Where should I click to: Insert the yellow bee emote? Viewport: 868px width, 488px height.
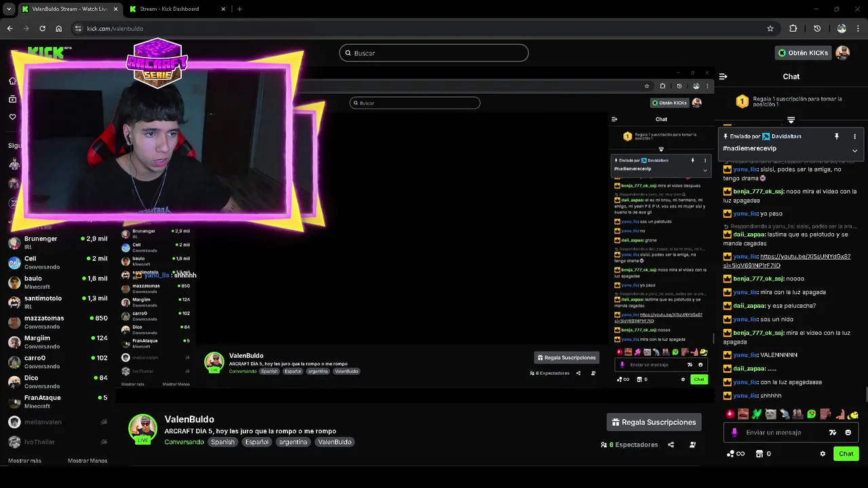pyautogui.click(x=853, y=413)
